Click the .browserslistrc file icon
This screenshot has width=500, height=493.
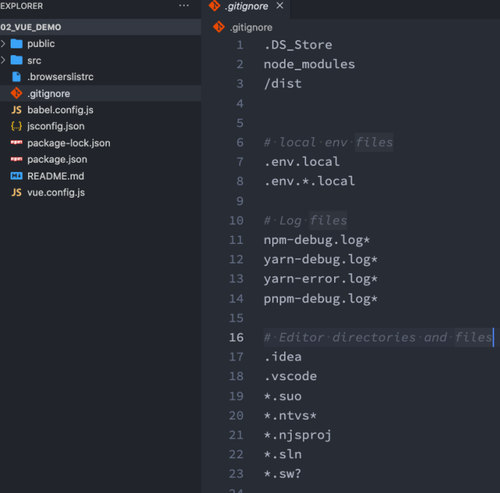16,77
